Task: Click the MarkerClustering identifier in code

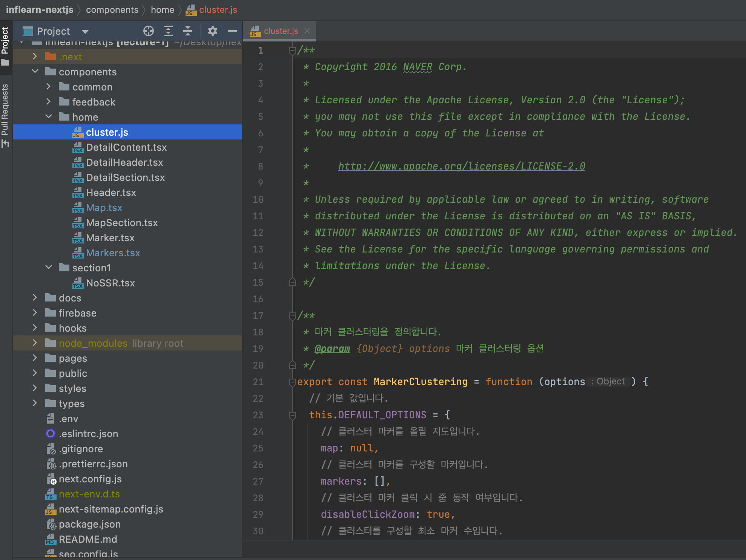Action: coord(420,382)
